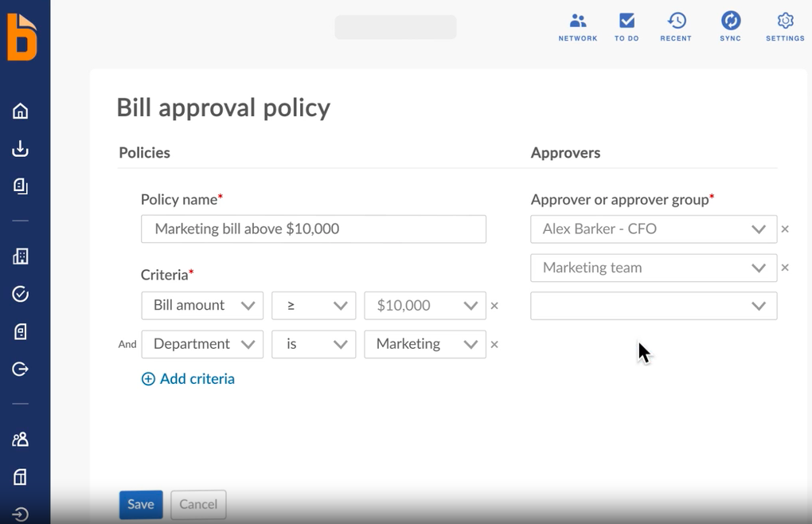
Task: Open the empty approver dropdown
Action: pos(654,306)
